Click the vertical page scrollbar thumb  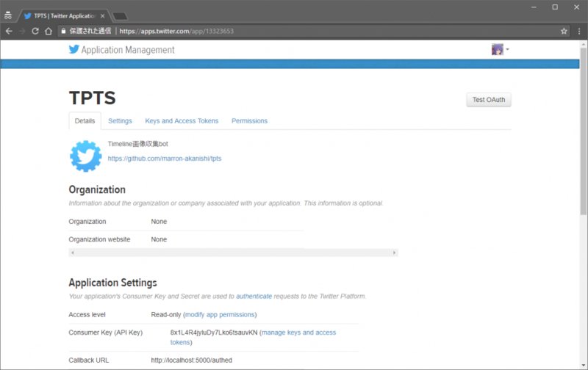tap(583, 131)
